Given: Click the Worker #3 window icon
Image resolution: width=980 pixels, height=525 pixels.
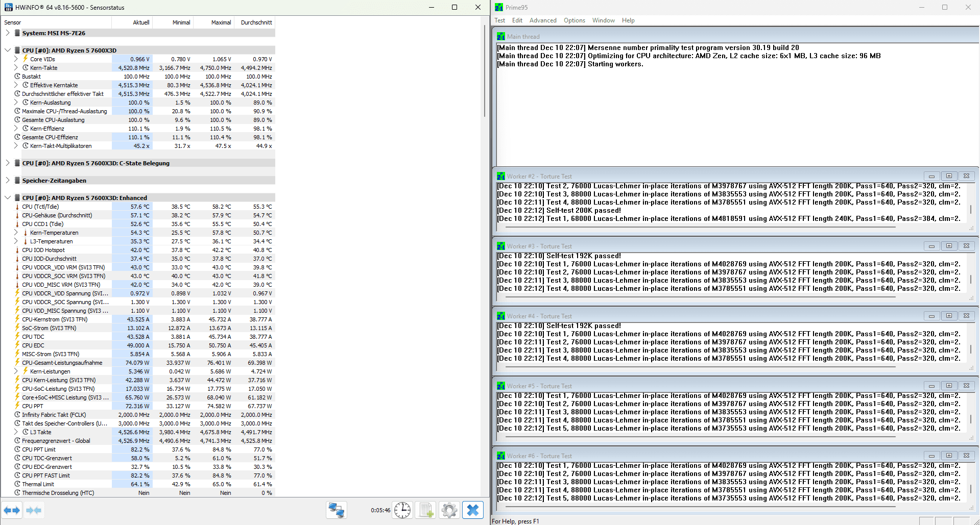Looking at the screenshot, I should pyautogui.click(x=501, y=246).
